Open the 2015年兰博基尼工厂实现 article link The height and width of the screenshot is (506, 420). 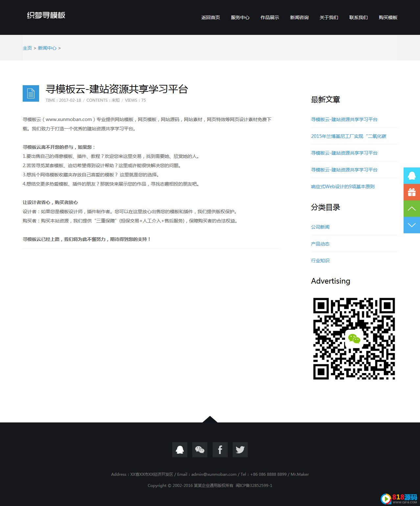coord(349,136)
